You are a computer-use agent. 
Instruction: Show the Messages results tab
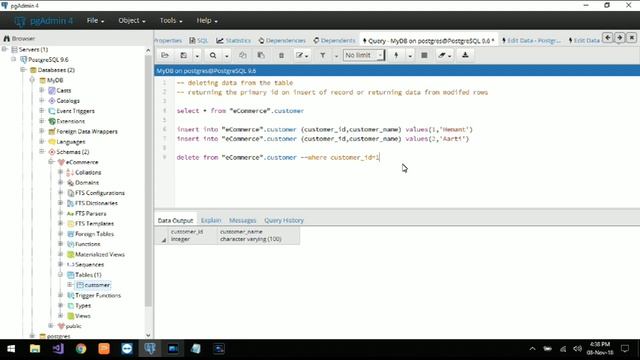point(242,220)
